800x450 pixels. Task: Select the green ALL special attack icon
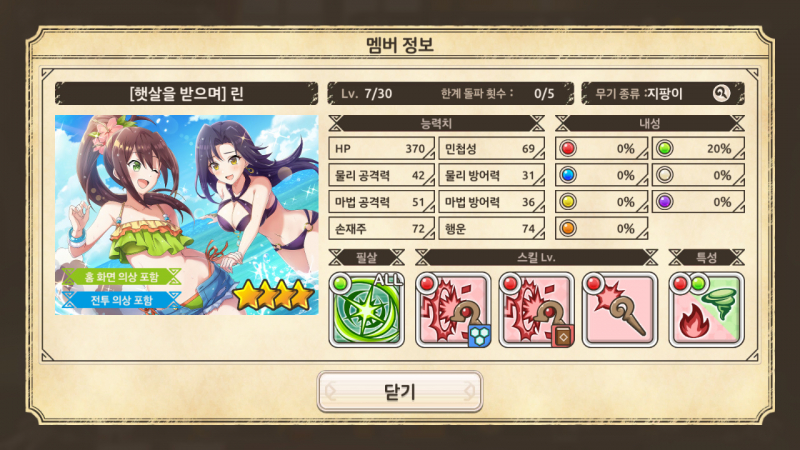pyautogui.click(x=367, y=310)
